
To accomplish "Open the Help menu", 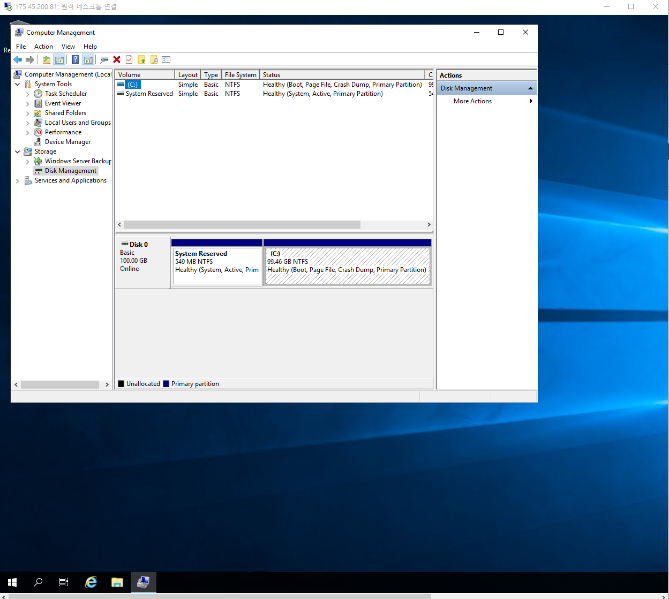I will (90, 47).
